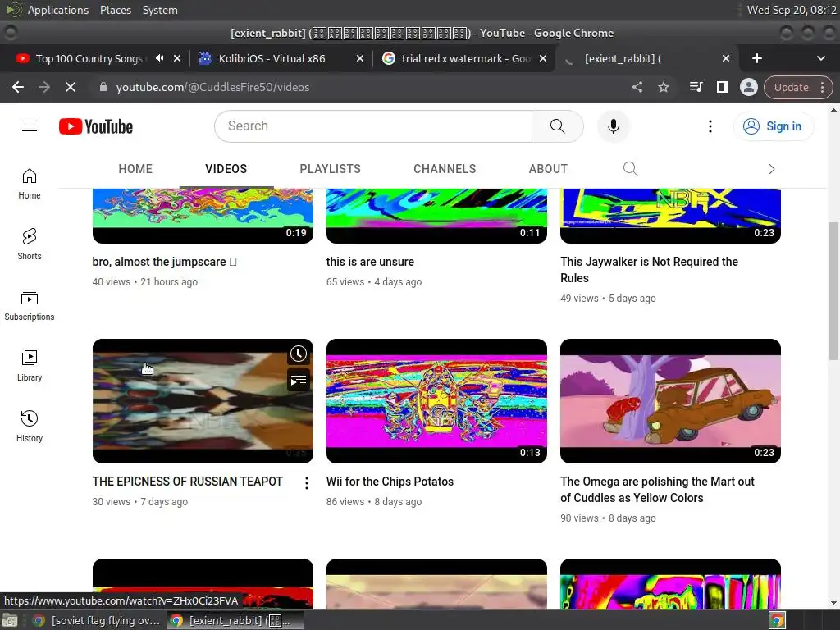This screenshot has width=840, height=630.
Task: Click the YouTube logo
Action: click(96, 126)
